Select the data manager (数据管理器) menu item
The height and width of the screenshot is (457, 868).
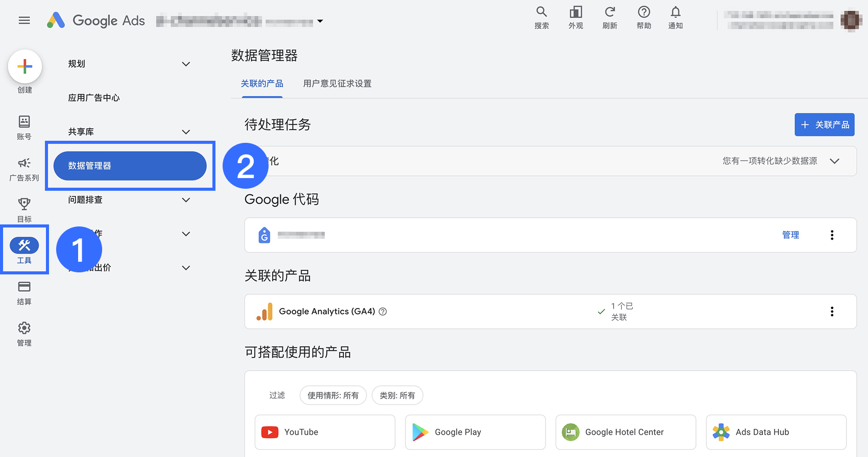pyautogui.click(x=130, y=166)
